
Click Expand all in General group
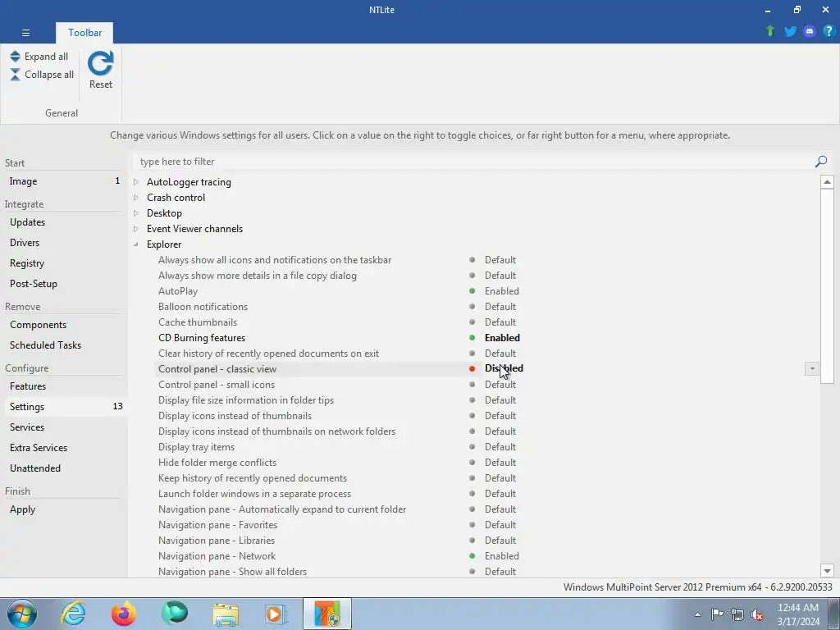click(x=39, y=57)
